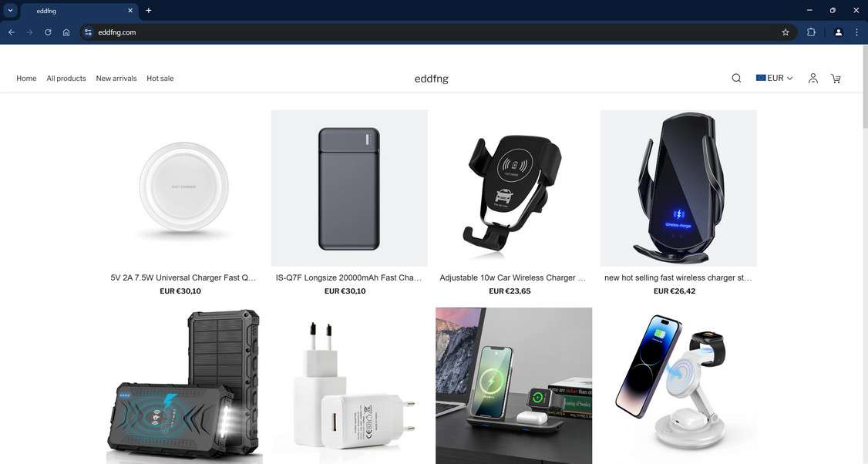Reload the page with the refresh icon
Image resolution: width=868 pixels, height=464 pixels.
[x=48, y=32]
